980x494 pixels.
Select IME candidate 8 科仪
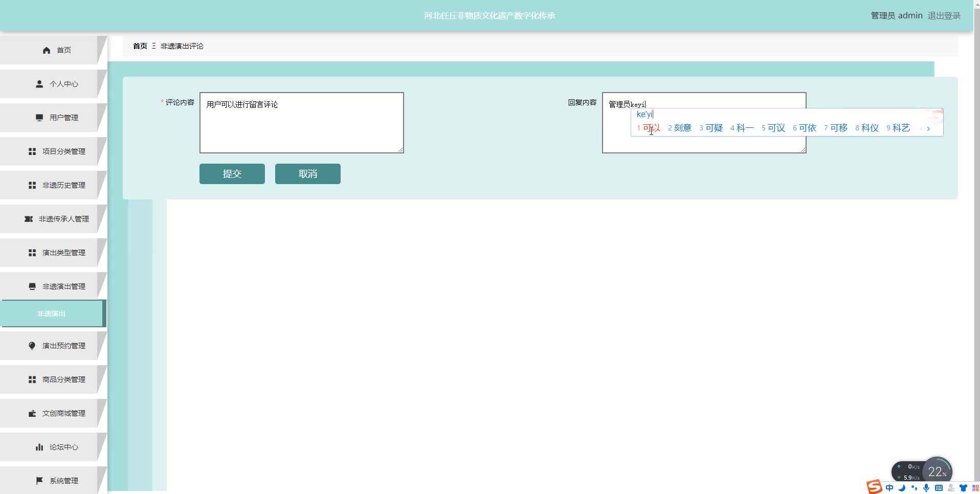(867, 128)
